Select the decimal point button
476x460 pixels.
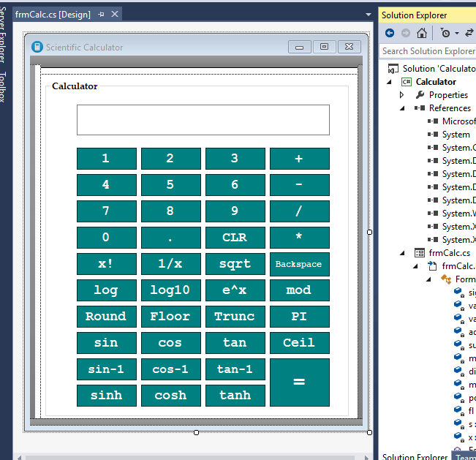coord(171,238)
